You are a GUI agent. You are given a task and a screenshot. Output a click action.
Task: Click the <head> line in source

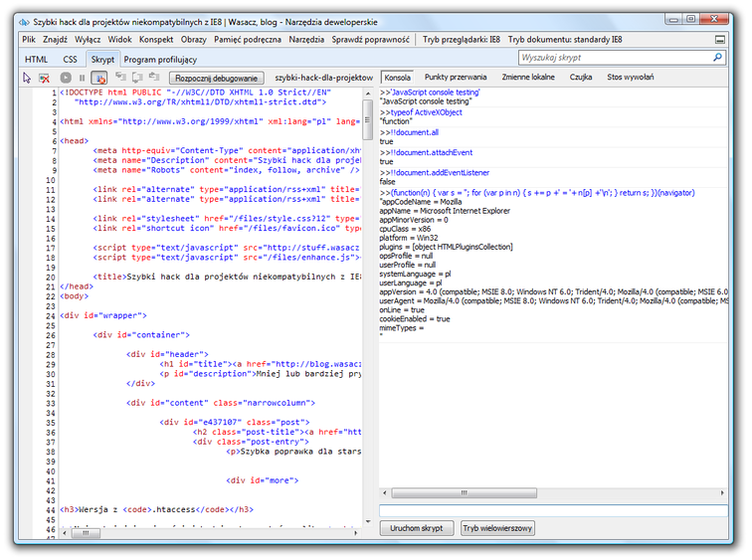[75, 141]
